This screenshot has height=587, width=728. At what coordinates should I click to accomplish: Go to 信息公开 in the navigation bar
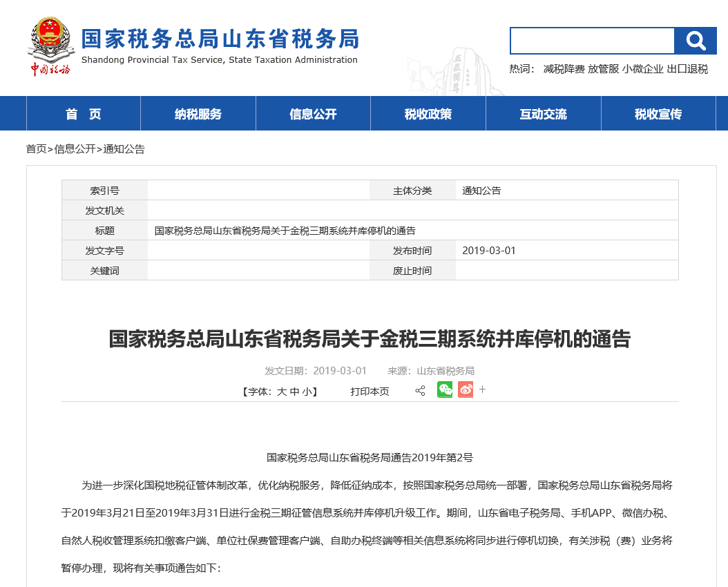pyautogui.click(x=314, y=114)
